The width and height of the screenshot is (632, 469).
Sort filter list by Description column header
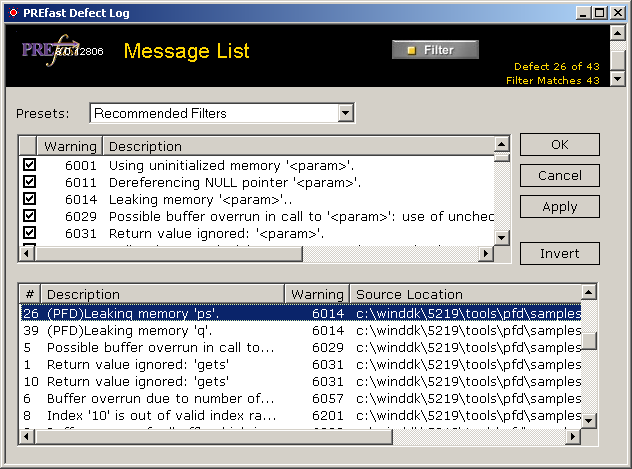298,146
